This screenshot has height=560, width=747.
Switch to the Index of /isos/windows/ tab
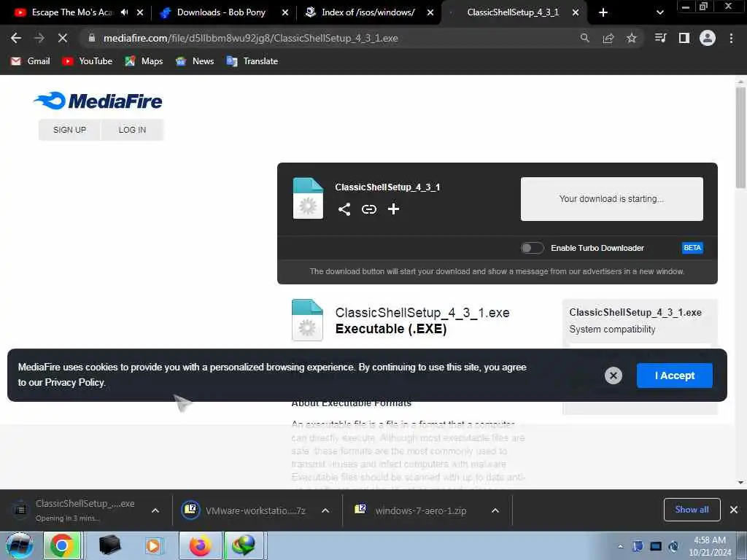click(368, 12)
